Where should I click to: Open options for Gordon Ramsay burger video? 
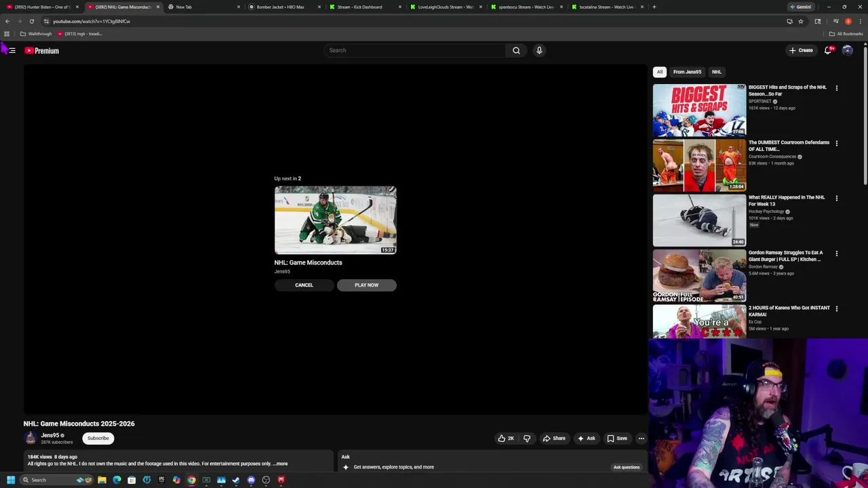point(836,253)
